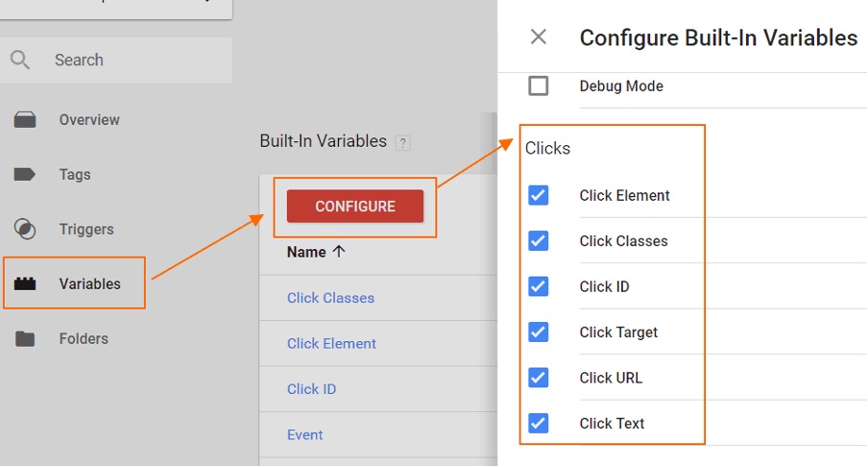This screenshot has height=467, width=868.
Task: Open Triggers using its circle icon
Action: [25, 229]
